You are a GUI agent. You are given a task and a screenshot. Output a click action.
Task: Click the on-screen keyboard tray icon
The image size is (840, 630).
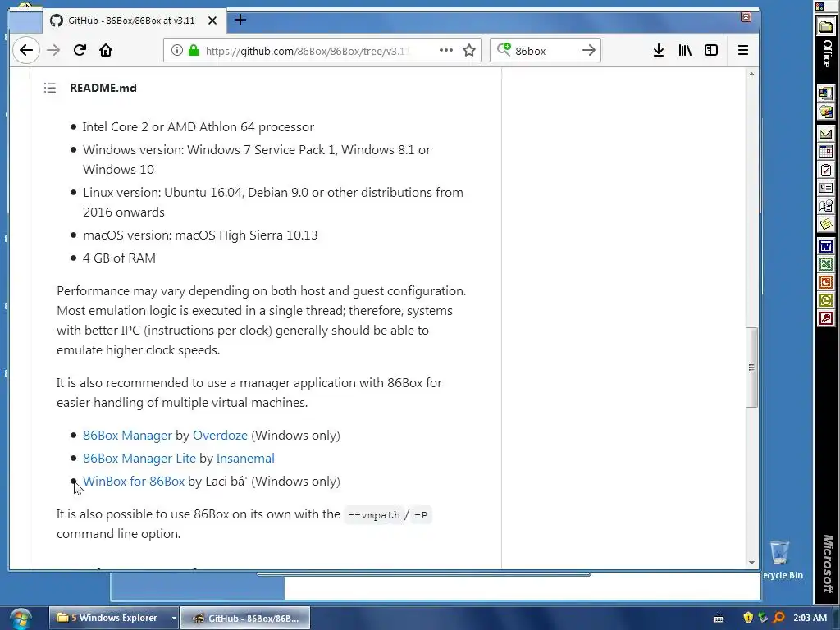(719, 619)
